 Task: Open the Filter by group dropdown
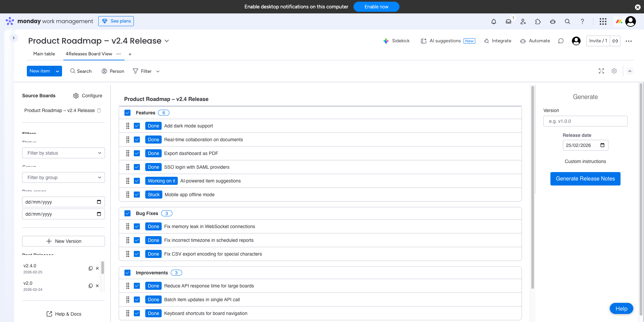click(x=63, y=177)
